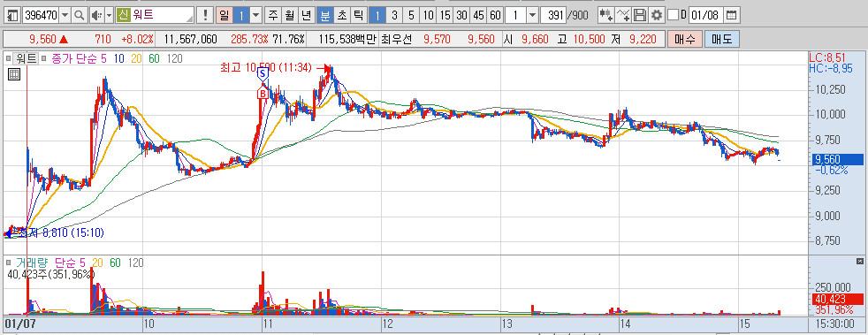Save chart with the floppy disk icon
868x335 pixels.
(640, 16)
